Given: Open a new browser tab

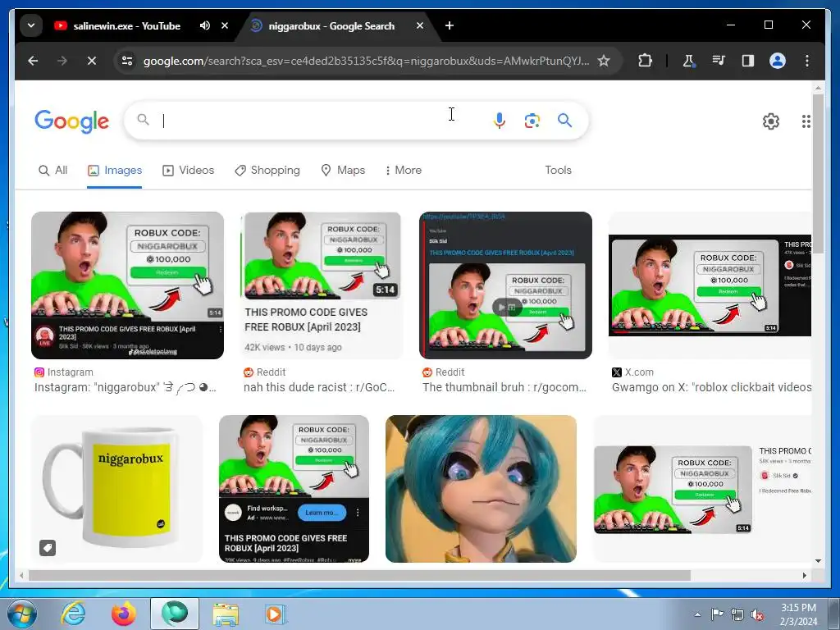Looking at the screenshot, I should (450, 25).
